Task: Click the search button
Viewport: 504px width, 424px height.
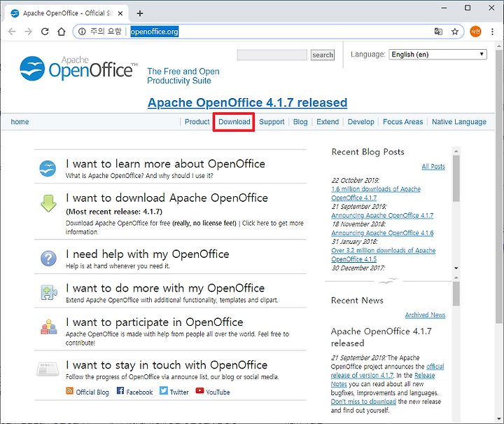Action: 323,55
